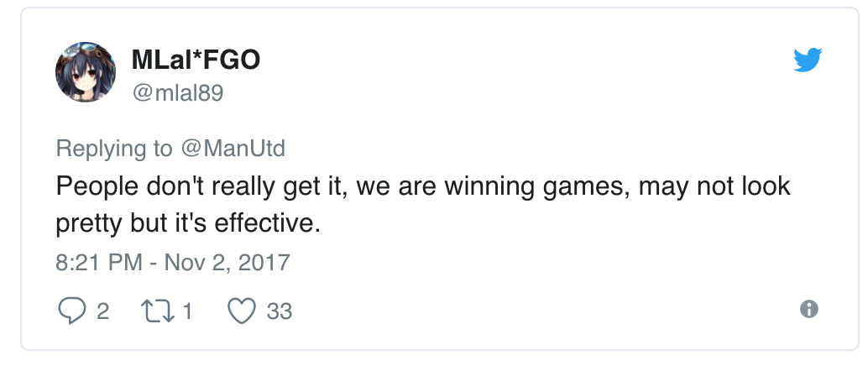Open the 8:21 PM timestamp link

coord(99,262)
